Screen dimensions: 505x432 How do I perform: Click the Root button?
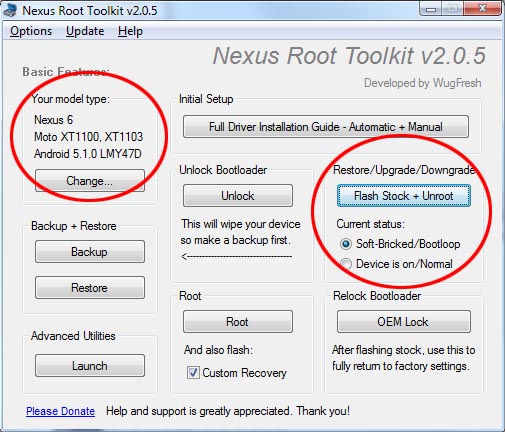(238, 322)
